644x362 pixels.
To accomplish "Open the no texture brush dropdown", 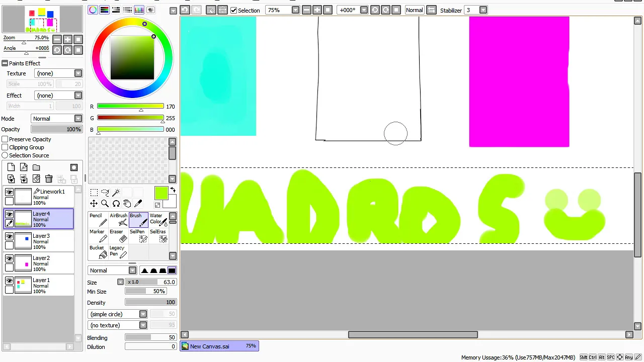I will click(x=143, y=325).
